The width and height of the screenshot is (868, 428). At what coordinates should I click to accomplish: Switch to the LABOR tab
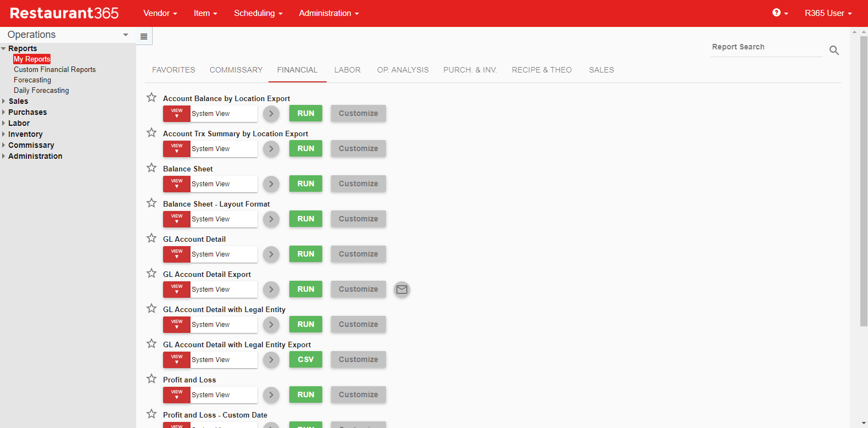pyautogui.click(x=348, y=70)
